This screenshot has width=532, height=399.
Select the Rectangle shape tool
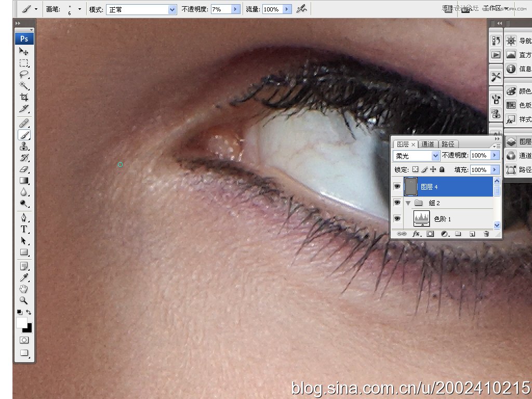pos(24,252)
